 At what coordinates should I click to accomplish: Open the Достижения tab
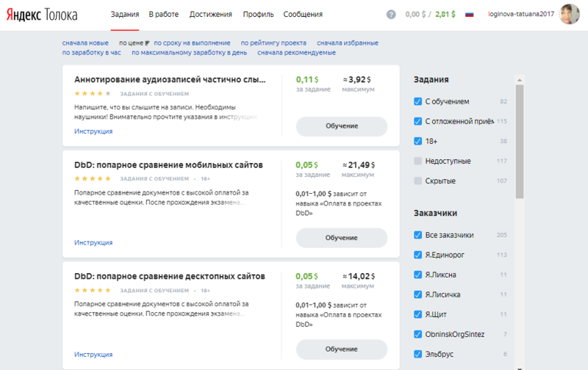tap(211, 15)
